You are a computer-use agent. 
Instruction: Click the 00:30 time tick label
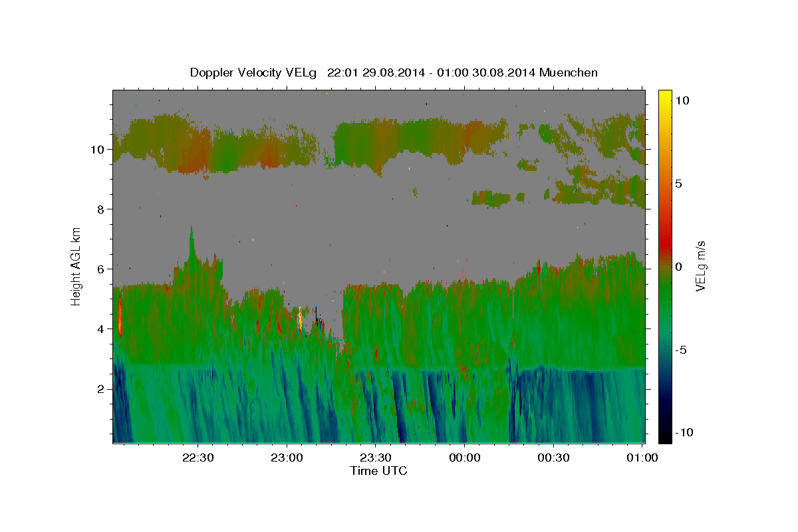click(553, 458)
